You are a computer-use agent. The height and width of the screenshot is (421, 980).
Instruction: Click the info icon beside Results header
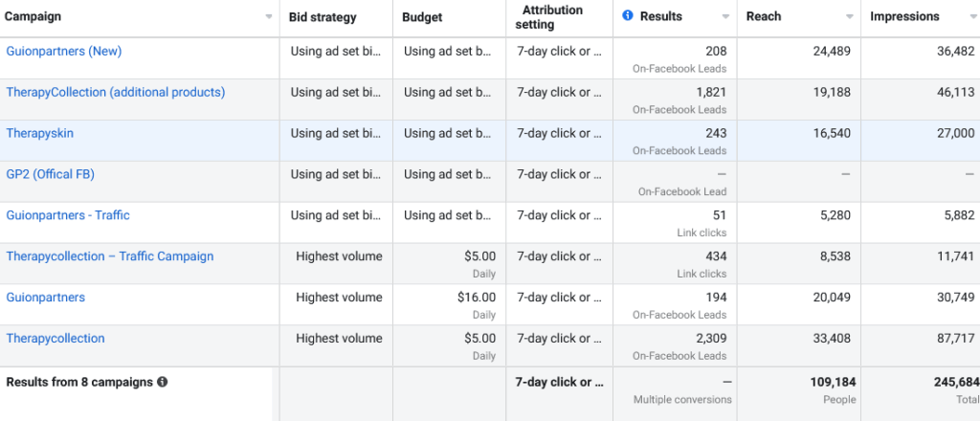[x=628, y=16]
